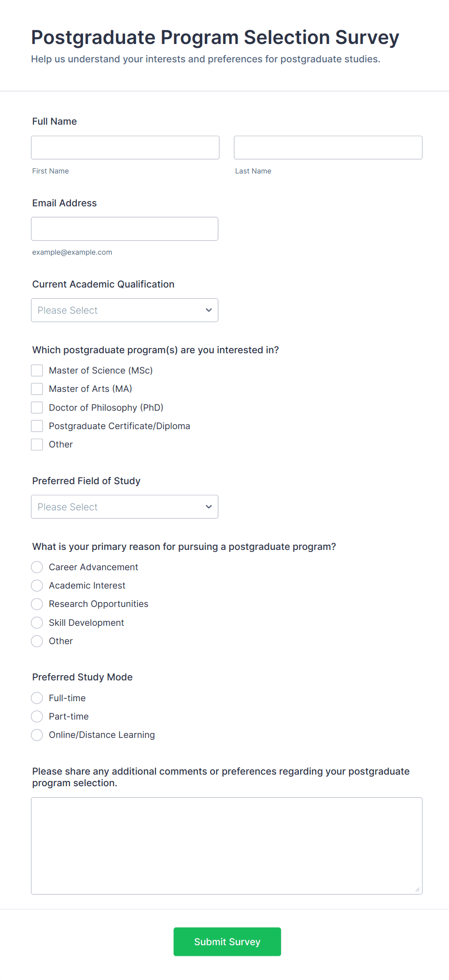This screenshot has width=449, height=980.
Task: Pick Online/Distance Learning study mode
Action: (37, 735)
